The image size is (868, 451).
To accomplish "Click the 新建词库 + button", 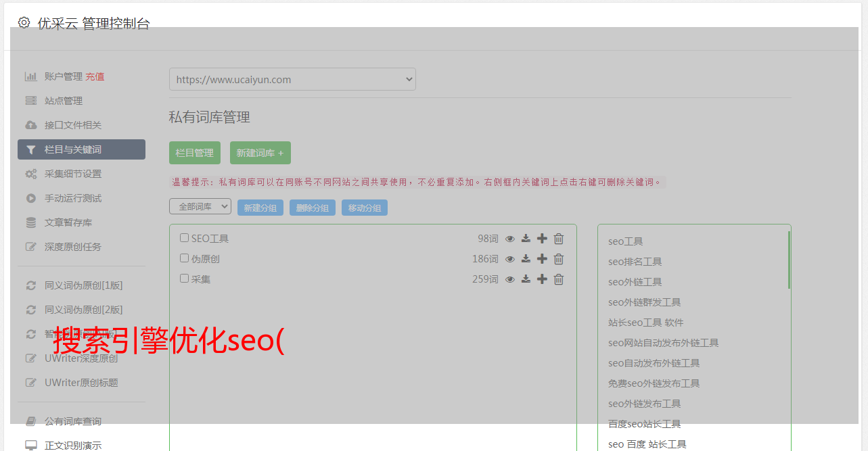I will pos(260,153).
